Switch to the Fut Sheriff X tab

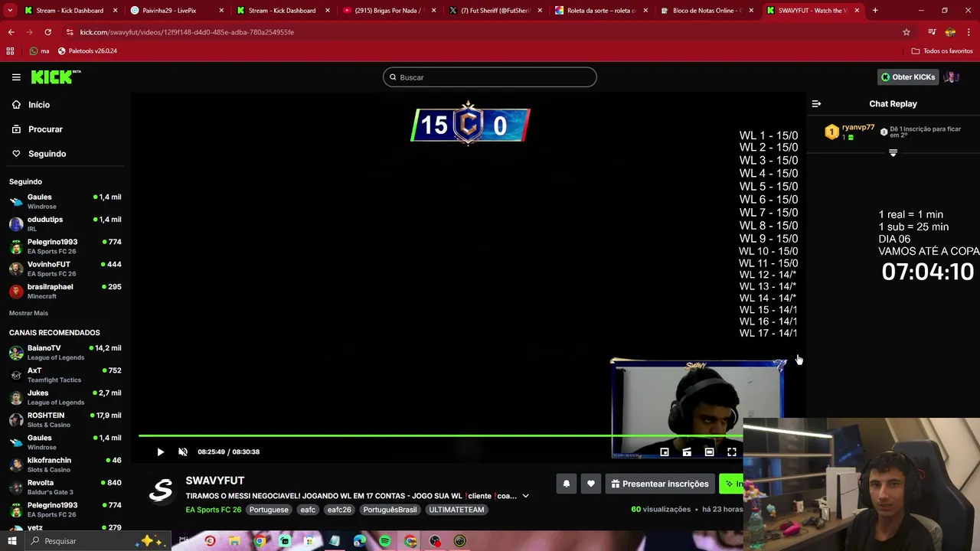[x=495, y=10]
